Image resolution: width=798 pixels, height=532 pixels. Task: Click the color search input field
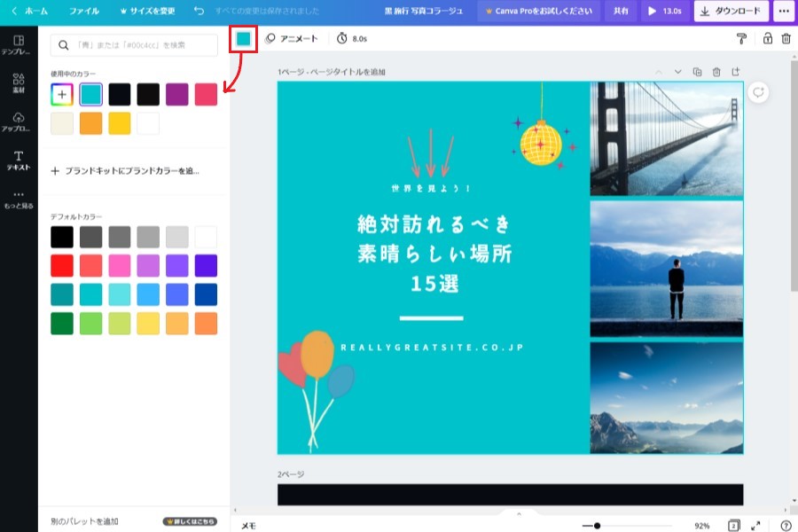(134, 45)
